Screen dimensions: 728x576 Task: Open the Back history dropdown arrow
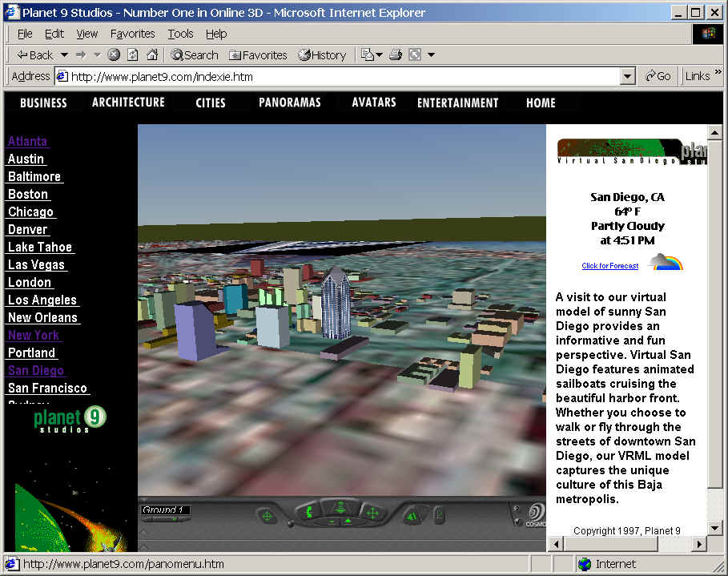coord(65,55)
